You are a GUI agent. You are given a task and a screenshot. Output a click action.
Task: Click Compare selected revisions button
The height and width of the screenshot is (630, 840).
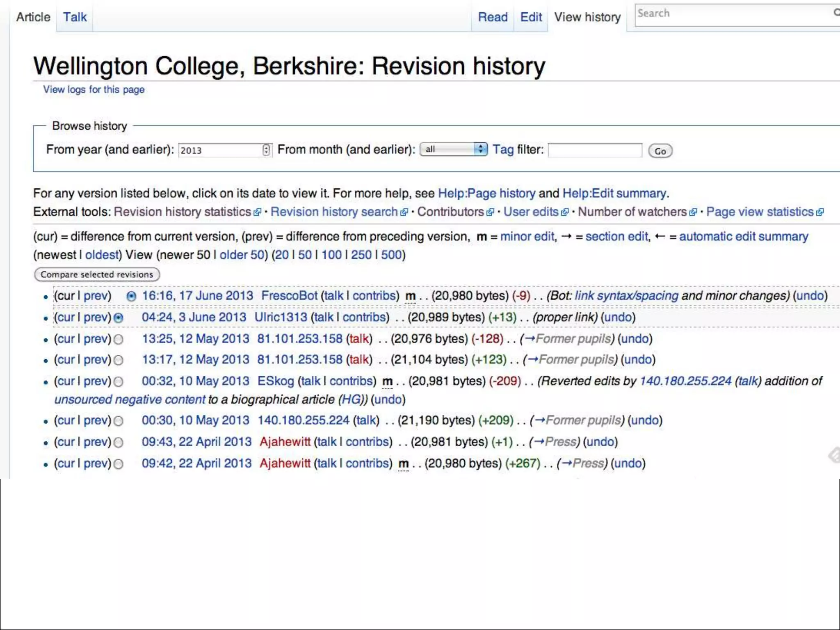click(x=97, y=274)
